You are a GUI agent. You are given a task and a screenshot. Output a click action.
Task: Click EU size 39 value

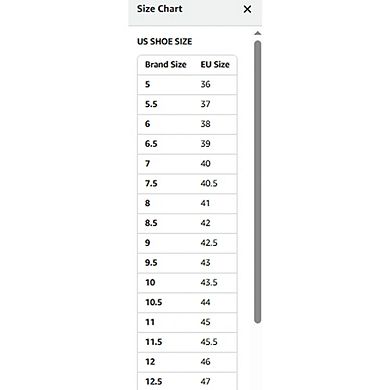click(x=205, y=144)
